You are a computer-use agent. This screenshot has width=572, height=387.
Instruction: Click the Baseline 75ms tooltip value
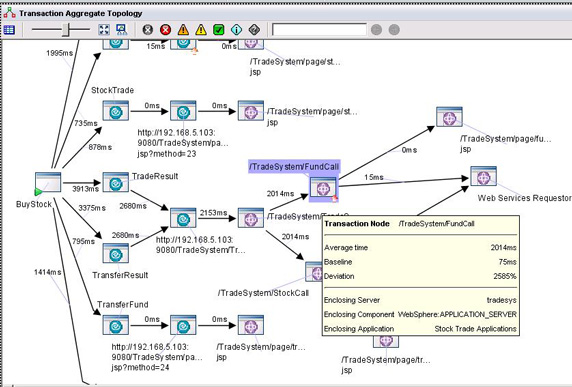pyautogui.click(x=507, y=262)
